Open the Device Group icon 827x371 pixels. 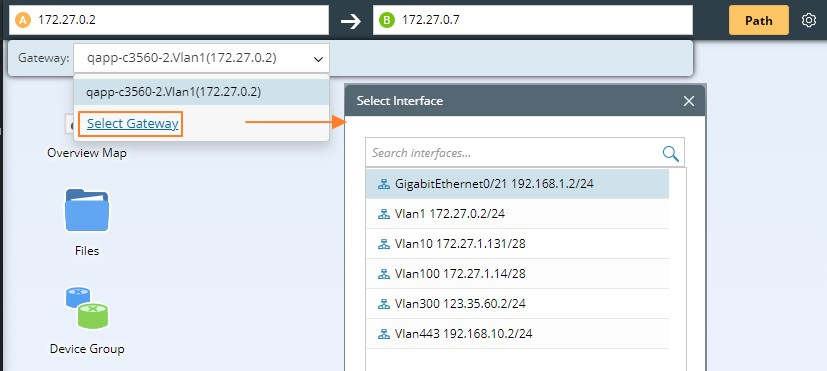(87, 308)
